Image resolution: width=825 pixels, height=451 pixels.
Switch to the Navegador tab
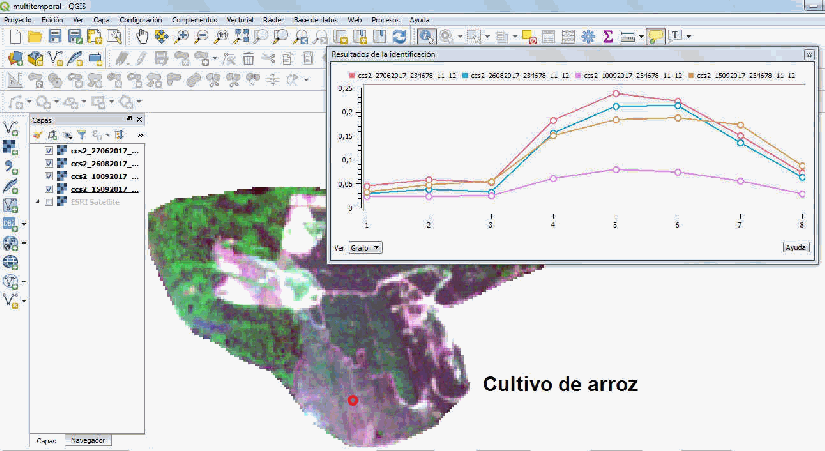pyautogui.click(x=88, y=440)
